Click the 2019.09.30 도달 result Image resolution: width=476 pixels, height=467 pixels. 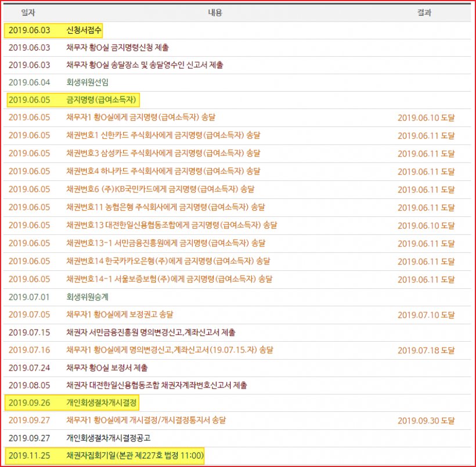coord(426,421)
